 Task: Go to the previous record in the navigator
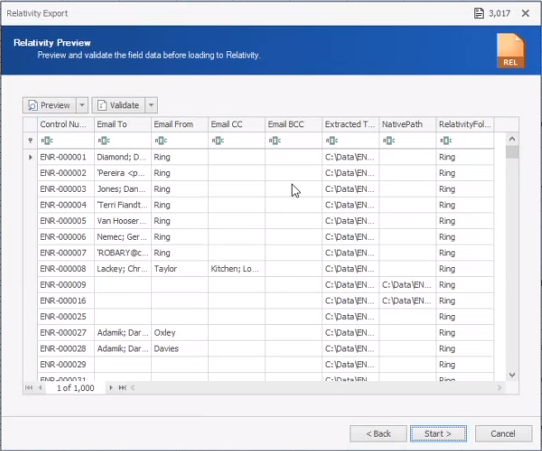click(x=40, y=388)
